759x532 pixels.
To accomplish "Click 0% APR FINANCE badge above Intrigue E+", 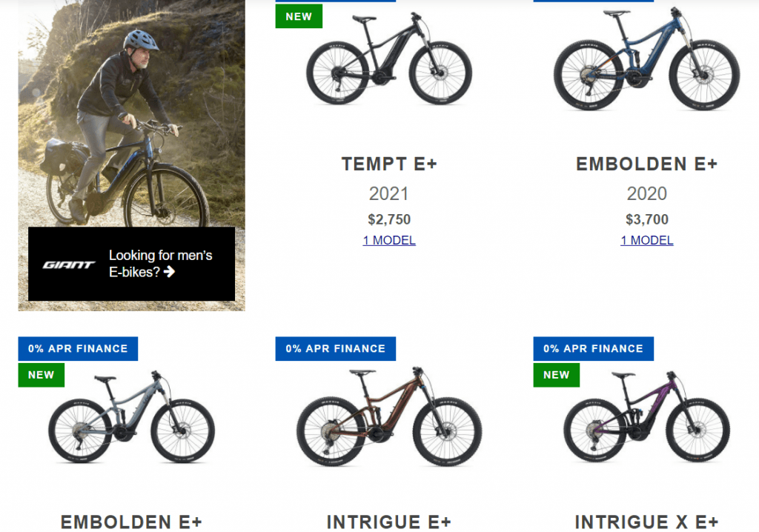I will (x=336, y=348).
